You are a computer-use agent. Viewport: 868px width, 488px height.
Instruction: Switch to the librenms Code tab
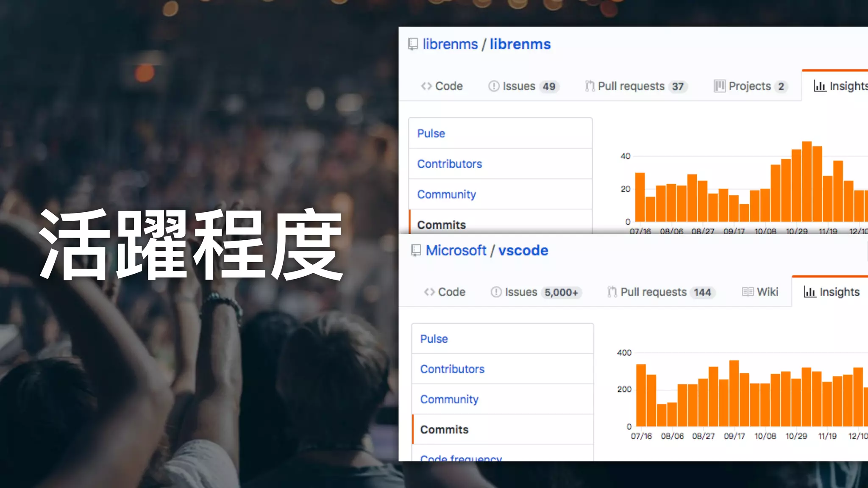(442, 86)
